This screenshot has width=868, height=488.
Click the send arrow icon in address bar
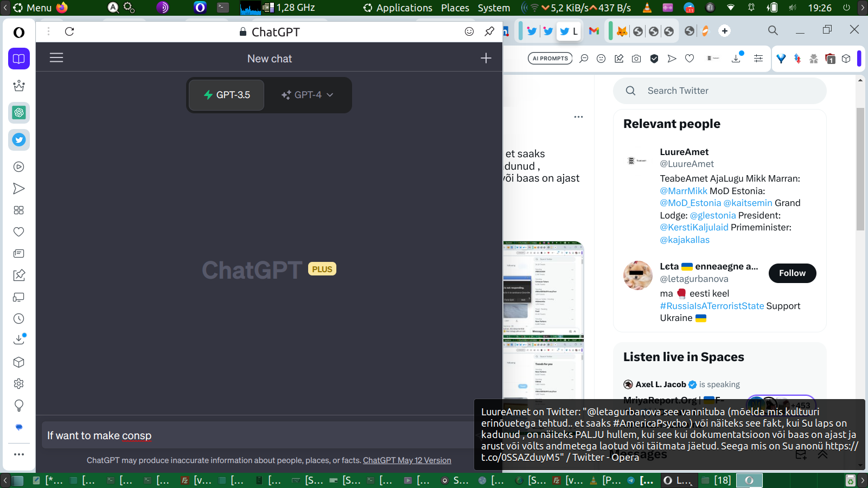[x=672, y=59]
